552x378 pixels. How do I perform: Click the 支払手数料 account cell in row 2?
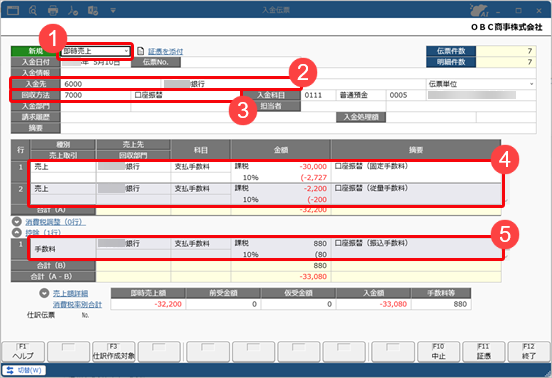point(201,189)
